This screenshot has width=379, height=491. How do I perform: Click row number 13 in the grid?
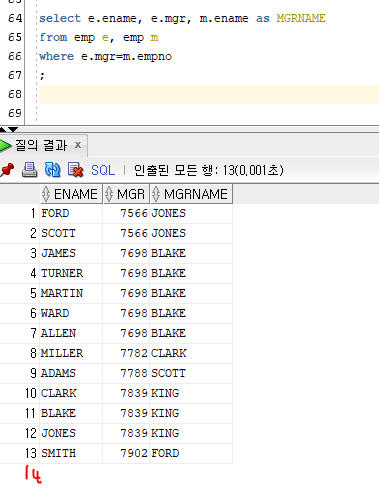click(x=31, y=453)
